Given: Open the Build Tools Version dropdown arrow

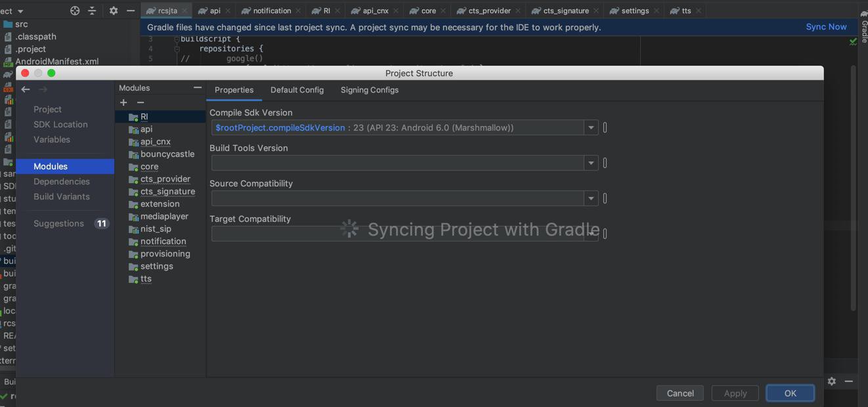Looking at the screenshot, I should tap(591, 163).
